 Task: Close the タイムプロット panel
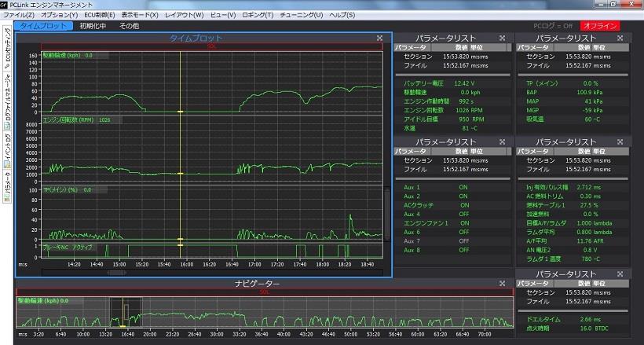pyautogui.click(x=379, y=38)
